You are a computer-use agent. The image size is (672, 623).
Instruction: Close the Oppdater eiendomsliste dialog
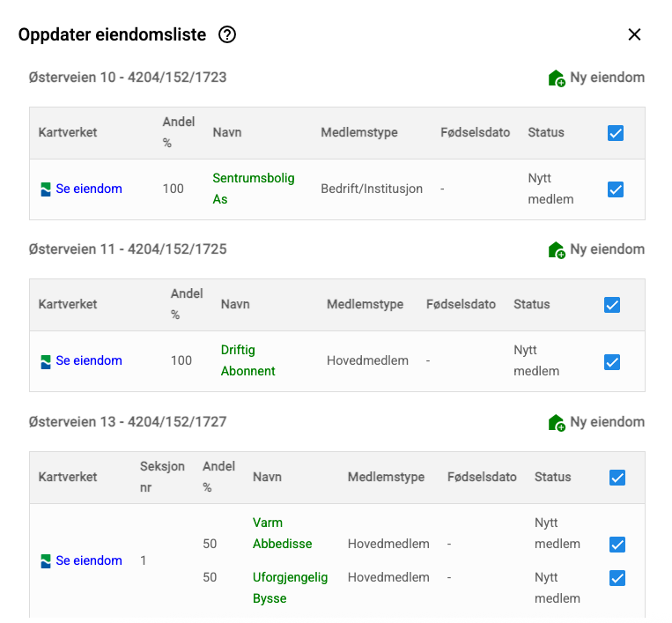[634, 35]
